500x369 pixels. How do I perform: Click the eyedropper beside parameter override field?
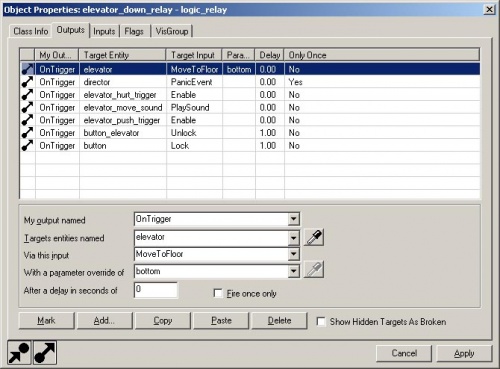[314, 270]
